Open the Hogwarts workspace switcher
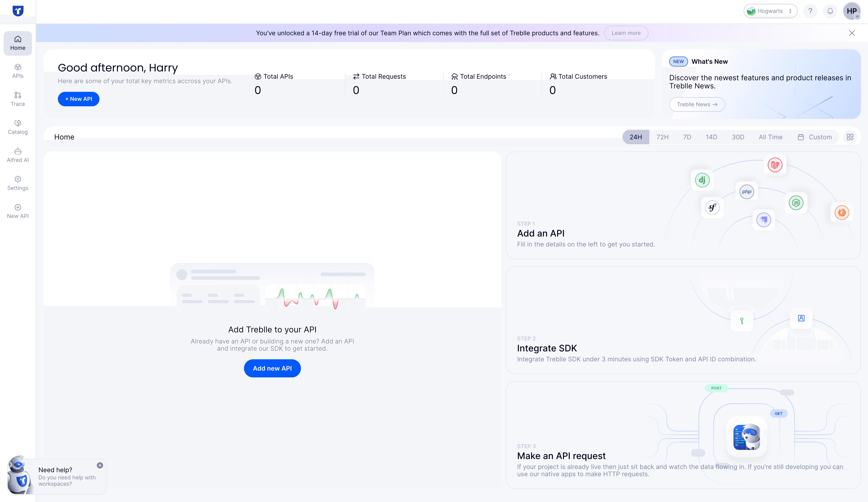This screenshot has width=868, height=502. (x=771, y=11)
